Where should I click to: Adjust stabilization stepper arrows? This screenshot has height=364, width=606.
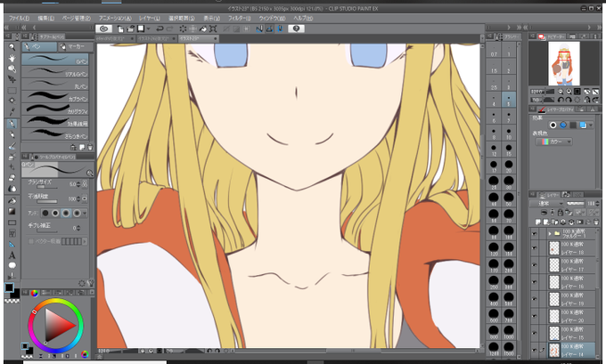(78, 228)
